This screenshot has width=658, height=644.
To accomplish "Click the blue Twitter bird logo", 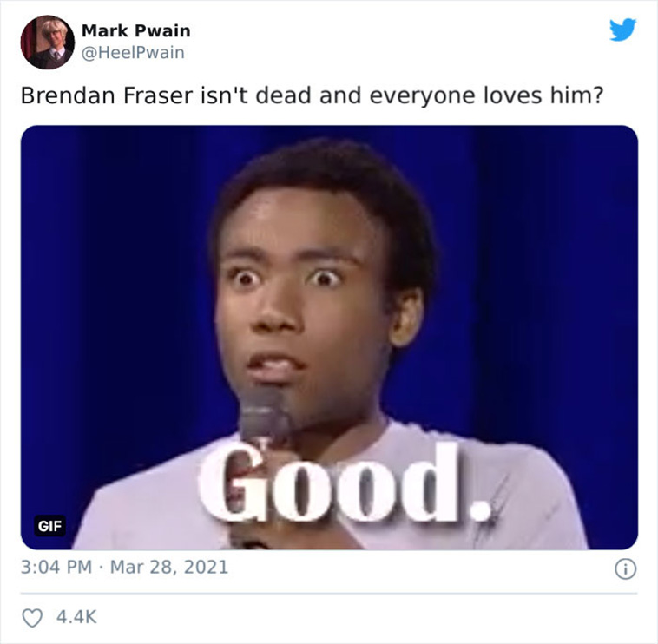I will point(622,30).
